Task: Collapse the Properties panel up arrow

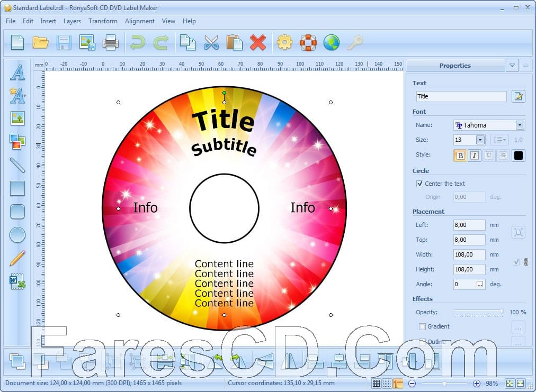Action: [x=525, y=65]
